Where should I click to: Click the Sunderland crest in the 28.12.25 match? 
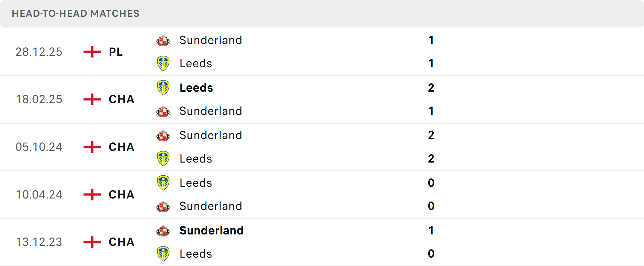click(x=163, y=40)
